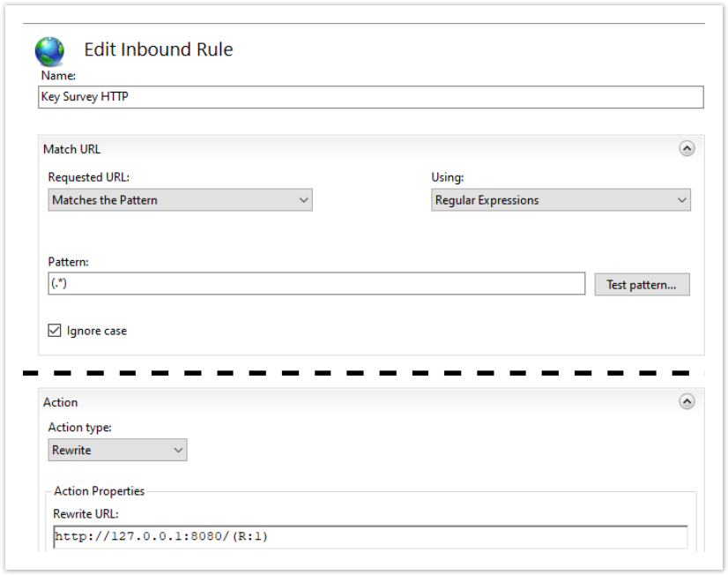728x575 pixels.
Task: Focus the Name field containing Key Survey HTTP
Action: click(x=371, y=97)
